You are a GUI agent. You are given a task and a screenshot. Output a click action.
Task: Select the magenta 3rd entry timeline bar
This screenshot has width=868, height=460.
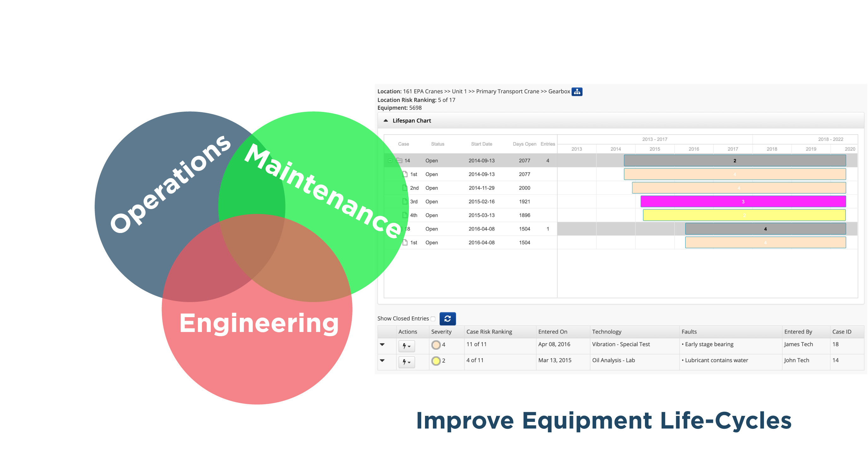click(743, 201)
